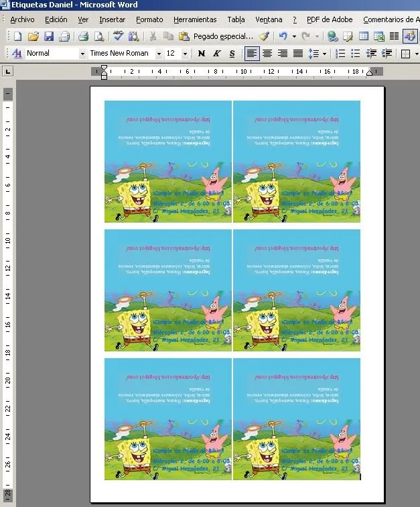Paste with the clipboard icon
The image size is (420, 507).
tap(184, 36)
